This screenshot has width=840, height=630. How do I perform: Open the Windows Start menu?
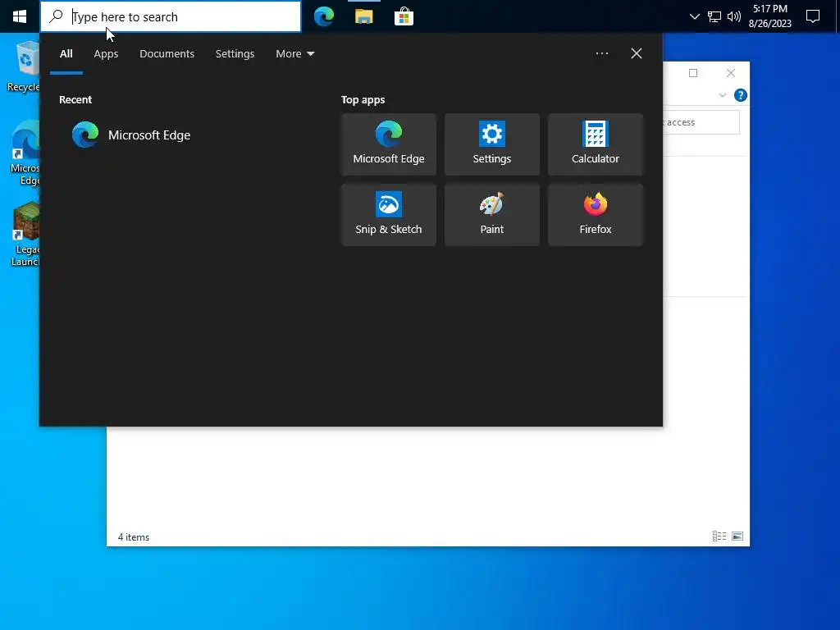tap(20, 16)
